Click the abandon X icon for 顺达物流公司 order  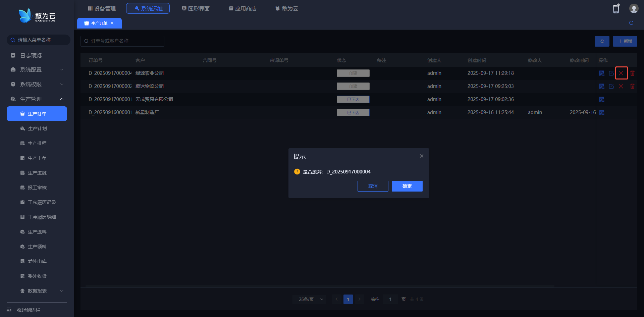(621, 86)
